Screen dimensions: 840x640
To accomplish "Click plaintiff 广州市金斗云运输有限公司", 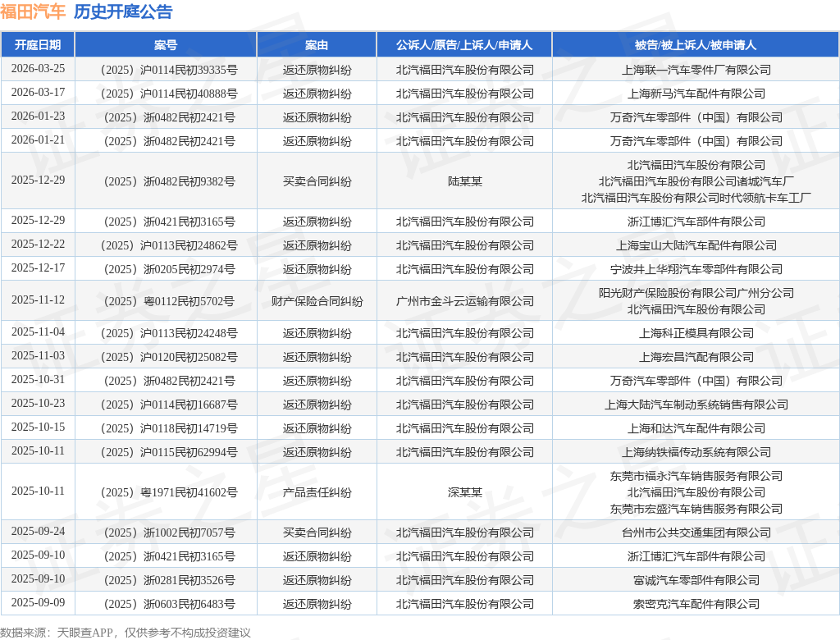I will point(464,301).
